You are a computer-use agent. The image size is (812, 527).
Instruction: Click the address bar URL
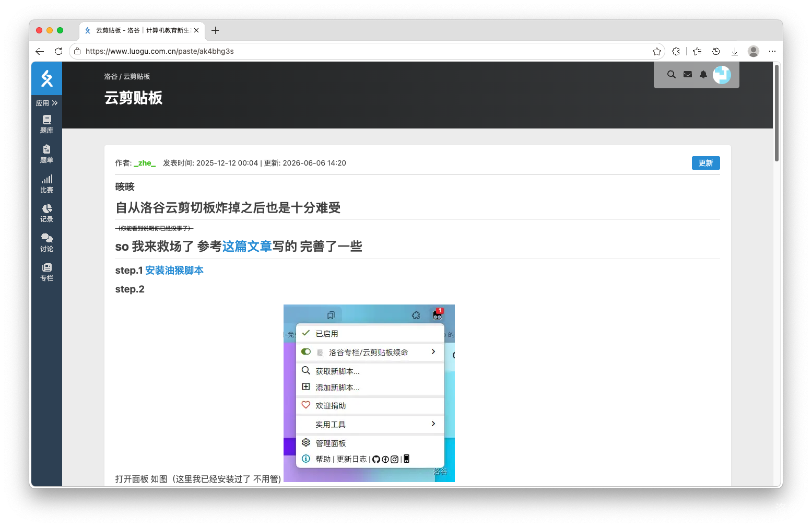[160, 51]
